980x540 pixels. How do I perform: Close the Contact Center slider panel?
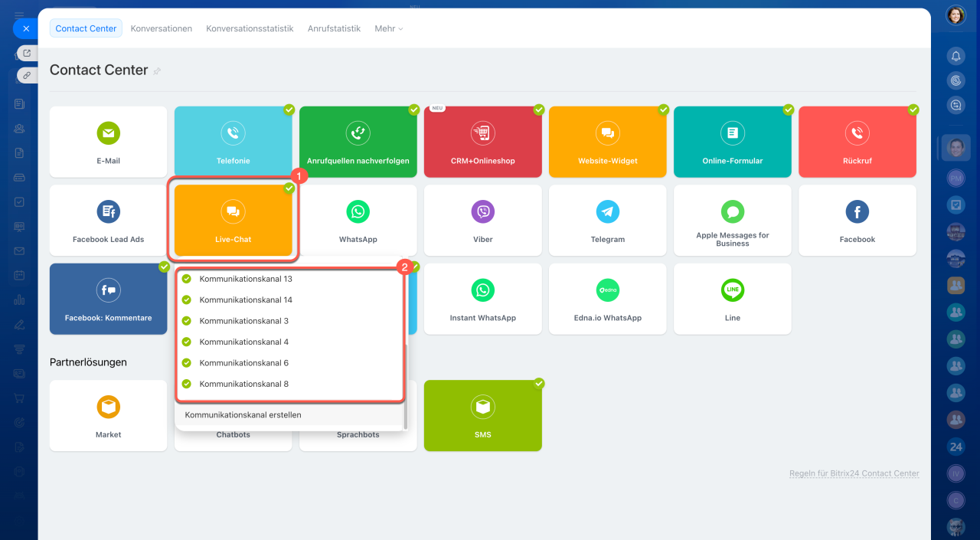[25, 28]
